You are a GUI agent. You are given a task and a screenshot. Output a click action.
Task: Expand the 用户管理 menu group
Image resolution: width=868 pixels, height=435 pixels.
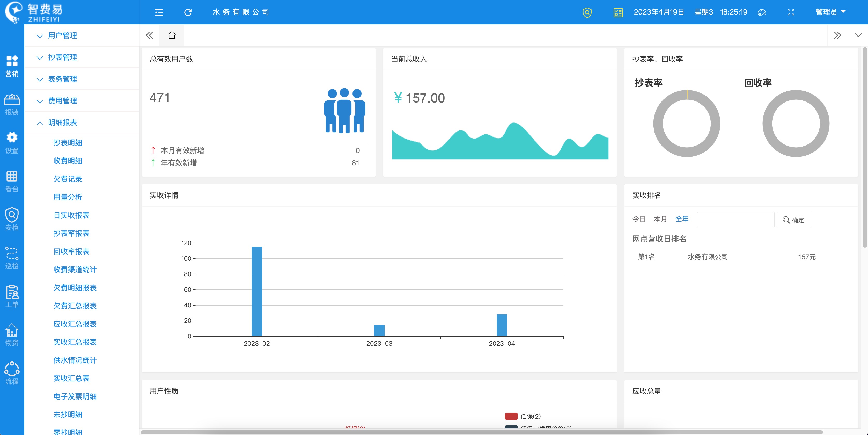pos(82,35)
